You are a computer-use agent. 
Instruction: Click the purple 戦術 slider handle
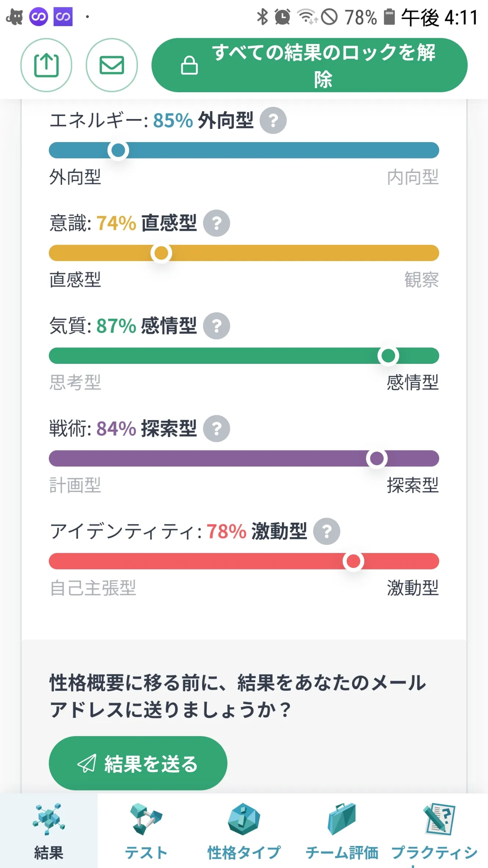click(x=377, y=459)
